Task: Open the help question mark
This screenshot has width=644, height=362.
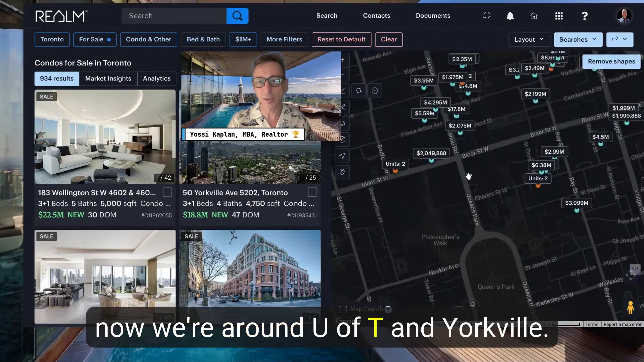Action: point(585,16)
